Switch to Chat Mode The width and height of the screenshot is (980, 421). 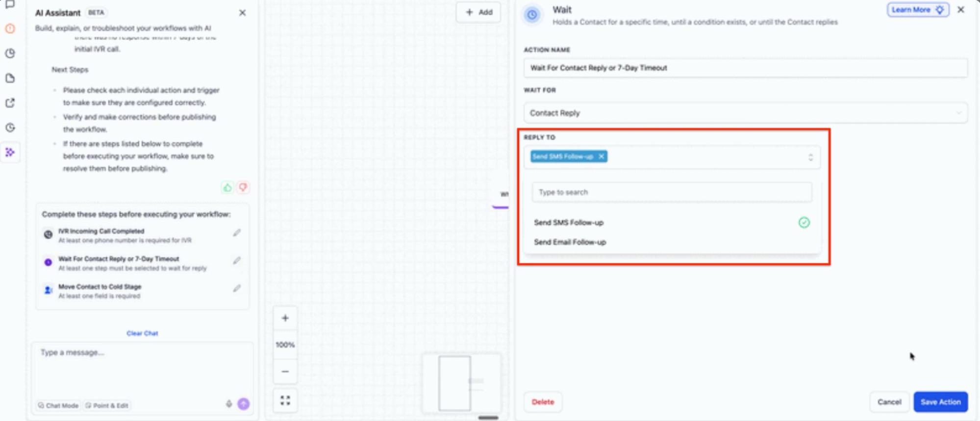tap(58, 405)
